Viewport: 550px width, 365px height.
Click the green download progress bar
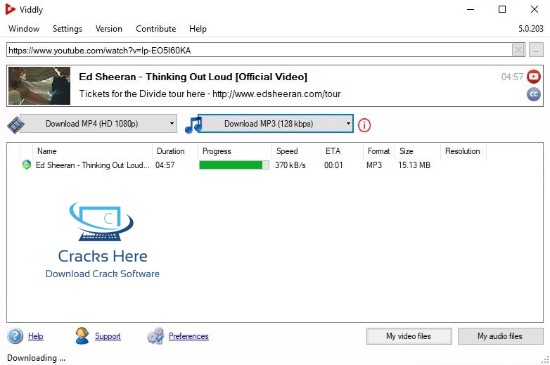click(234, 165)
